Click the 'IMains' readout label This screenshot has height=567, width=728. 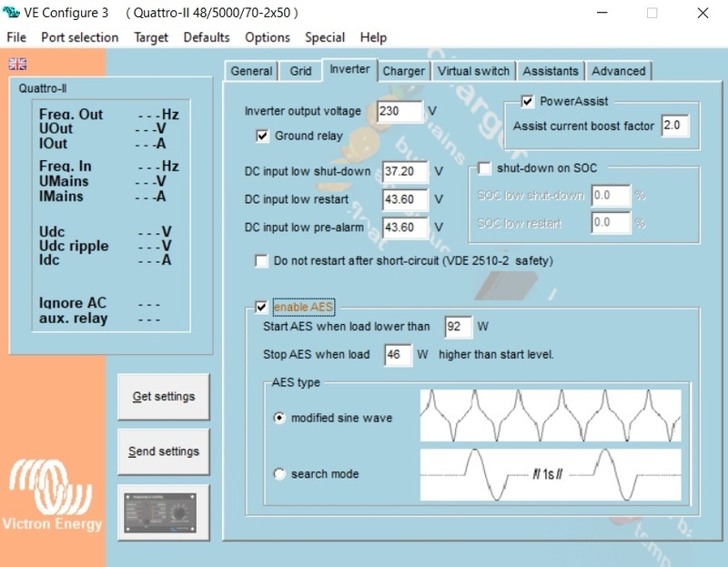(61, 197)
